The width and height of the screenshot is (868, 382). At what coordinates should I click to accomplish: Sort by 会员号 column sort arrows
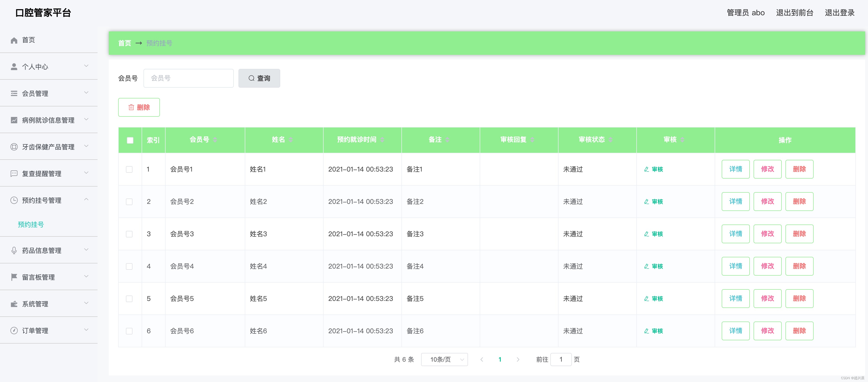(215, 140)
